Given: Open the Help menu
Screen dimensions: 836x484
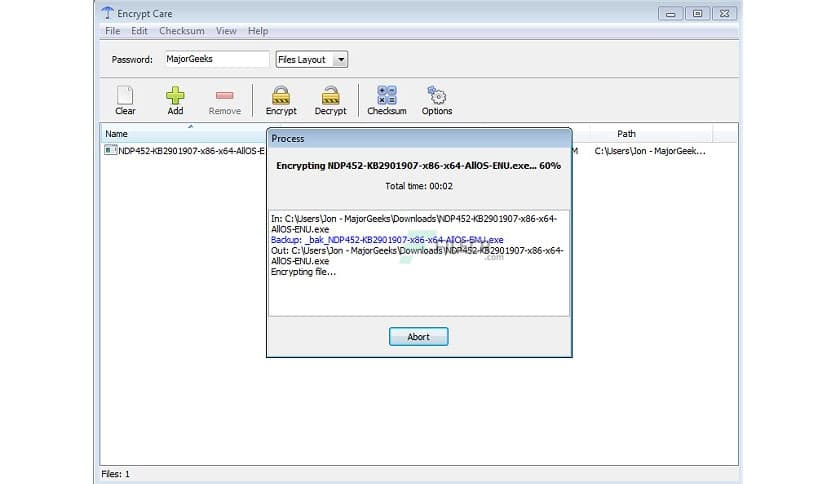Looking at the screenshot, I should [x=258, y=31].
